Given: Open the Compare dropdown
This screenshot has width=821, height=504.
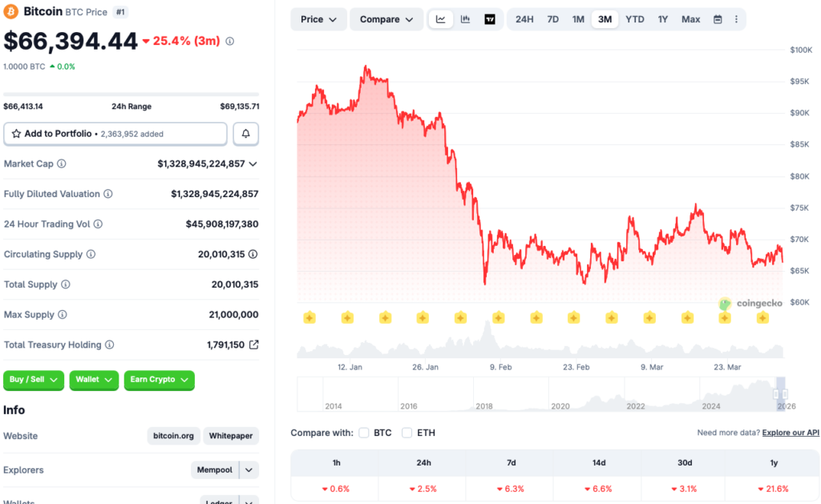Looking at the screenshot, I should (386, 18).
